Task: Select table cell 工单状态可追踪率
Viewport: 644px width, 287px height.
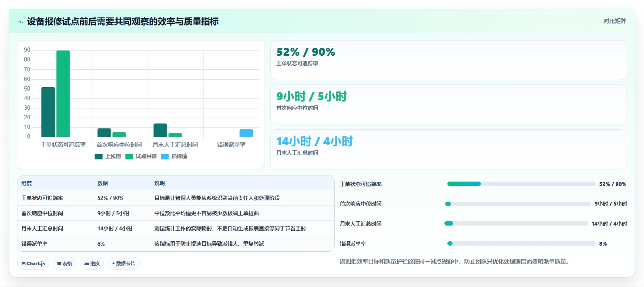Action: [42, 198]
